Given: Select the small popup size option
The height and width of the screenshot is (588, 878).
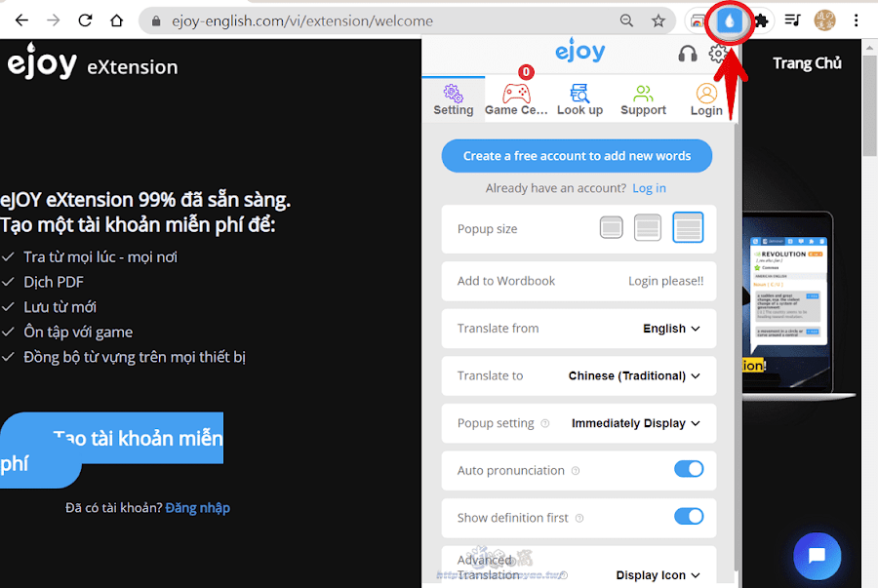Looking at the screenshot, I should click(x=611, y=228).
